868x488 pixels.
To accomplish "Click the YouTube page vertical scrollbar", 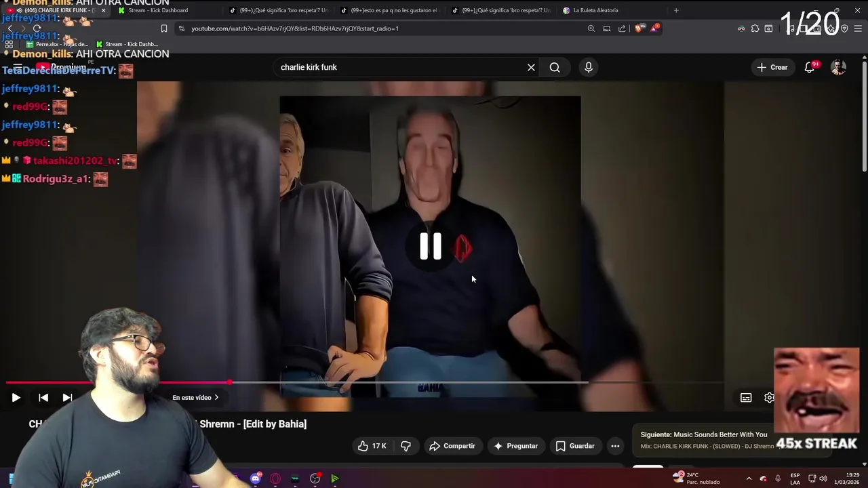I will (864, 115).
